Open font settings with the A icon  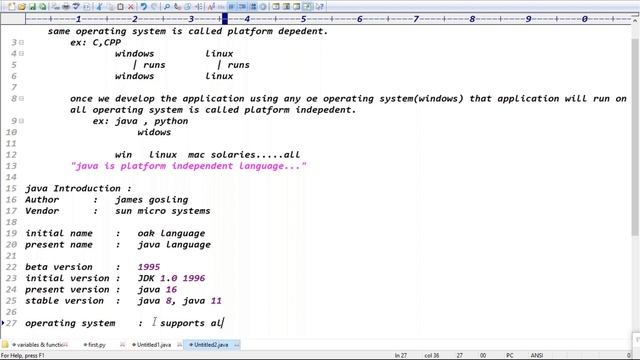click(211, 7)
